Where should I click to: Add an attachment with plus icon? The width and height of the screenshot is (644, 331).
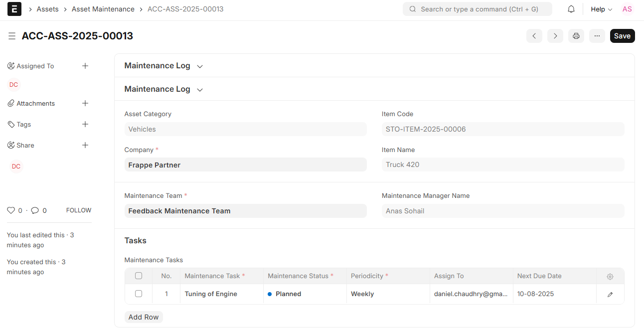click(x=85, y=103)
